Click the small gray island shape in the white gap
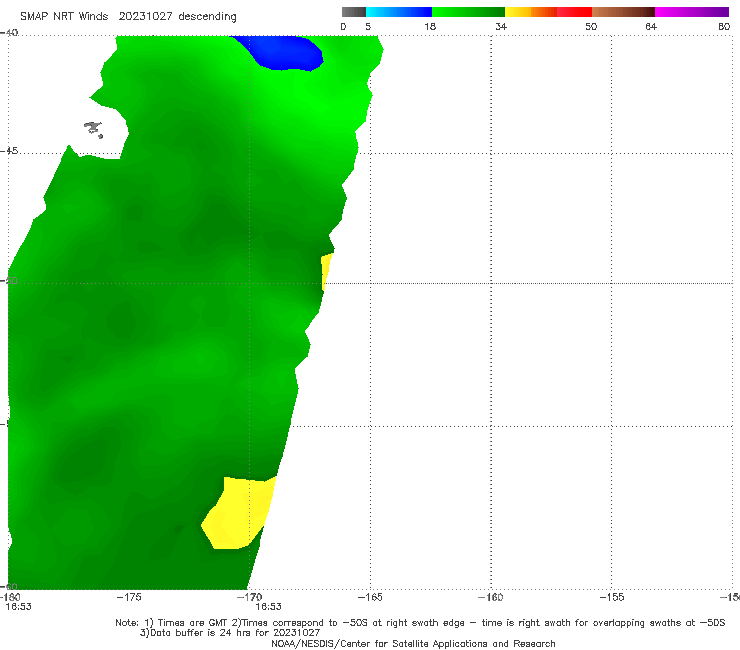The image size is (740, 650). pos(93,128)
